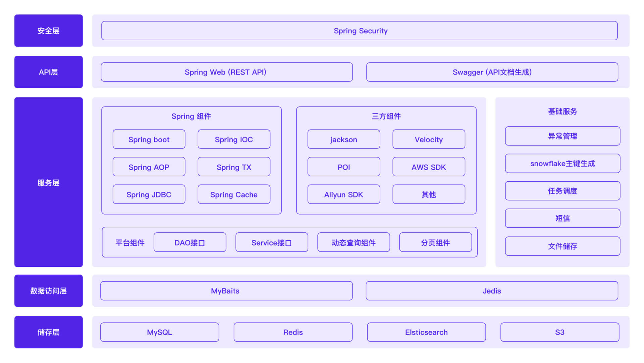644x363 pixels.
Task: Select the DAO接口 box
Action: pyautogui.click(x=190, y=242)
